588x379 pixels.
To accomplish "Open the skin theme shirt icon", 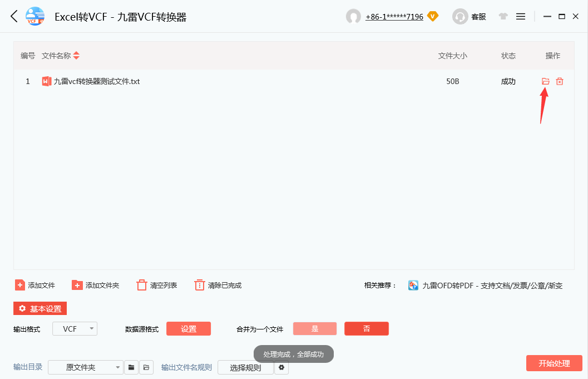I will click(x=503, y=16).
